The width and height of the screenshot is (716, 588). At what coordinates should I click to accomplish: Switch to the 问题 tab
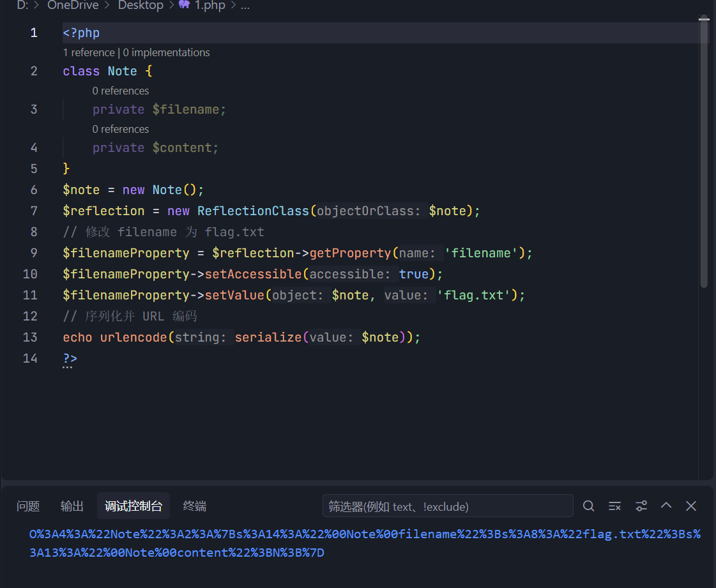click(x=28, y=506)
